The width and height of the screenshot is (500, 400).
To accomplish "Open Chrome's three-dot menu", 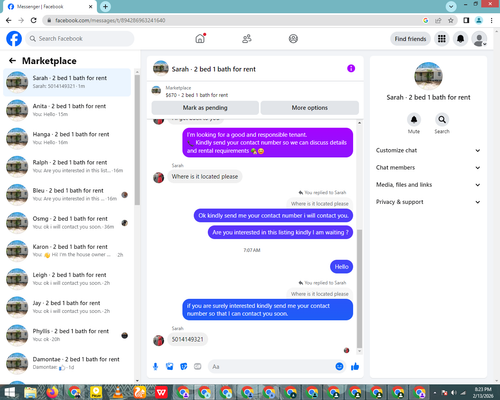I will click(x=491, y=20).
